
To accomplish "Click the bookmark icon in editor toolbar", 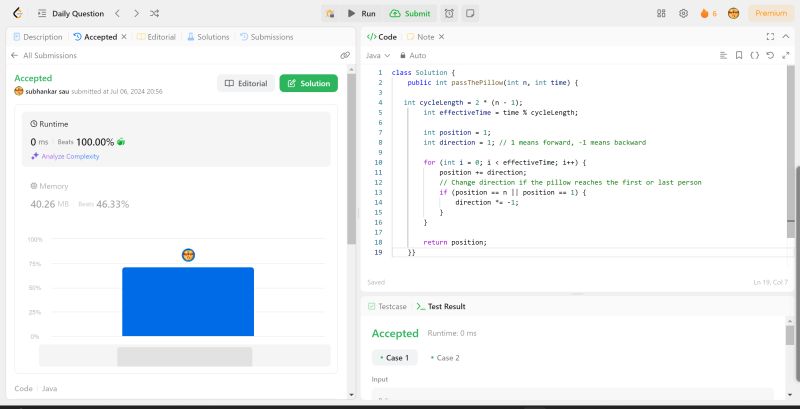I will [739, 55].
